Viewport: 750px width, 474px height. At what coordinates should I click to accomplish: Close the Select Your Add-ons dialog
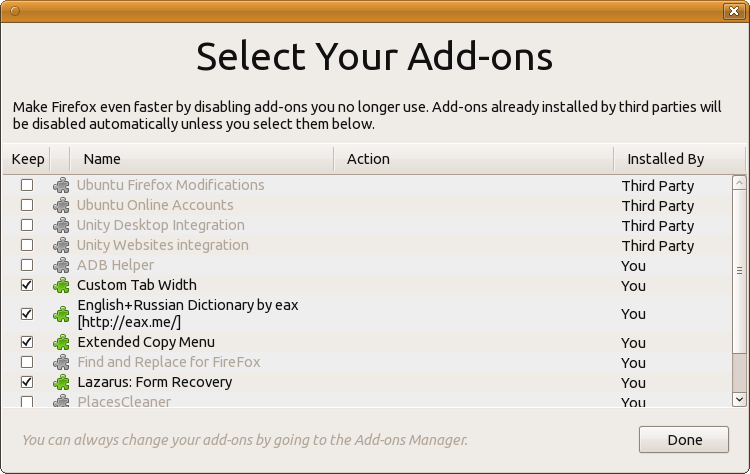pos(732,11)
